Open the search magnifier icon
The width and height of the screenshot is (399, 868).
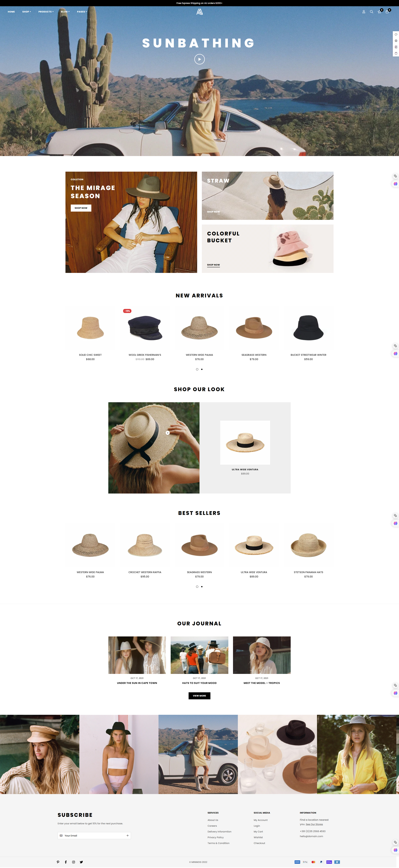pos(371,12)
